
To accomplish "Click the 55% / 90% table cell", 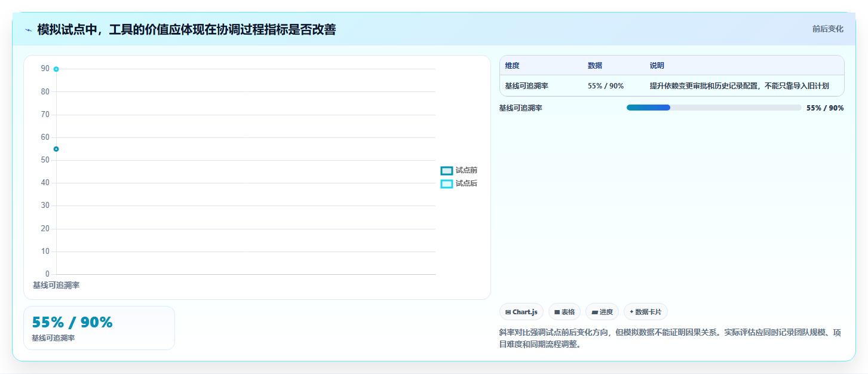I will [606, 86].
